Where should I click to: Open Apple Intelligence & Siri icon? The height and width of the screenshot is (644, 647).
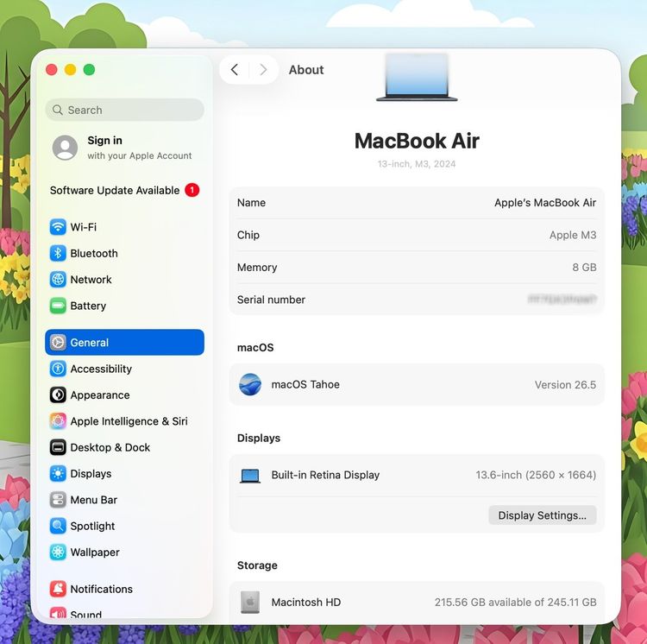click(58, 421)
